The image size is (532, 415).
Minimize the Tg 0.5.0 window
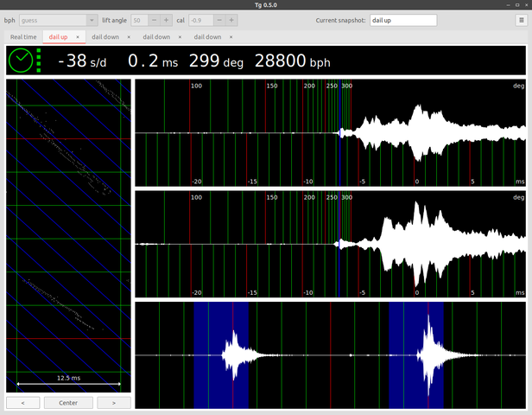[508, 5]
